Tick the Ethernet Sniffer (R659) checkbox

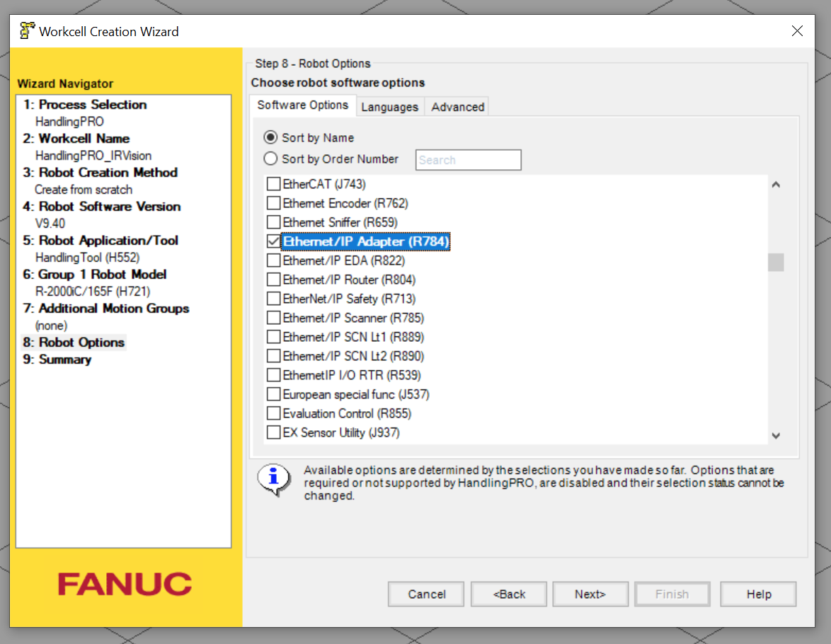coord(273,222)
